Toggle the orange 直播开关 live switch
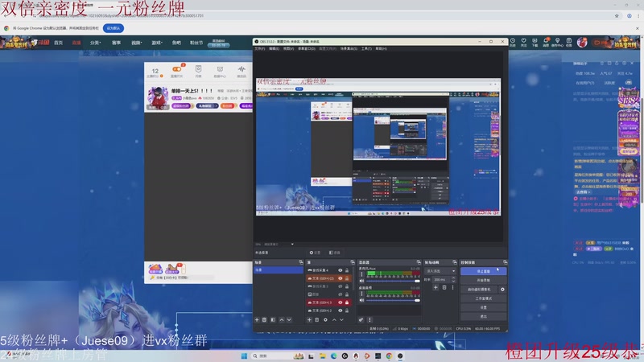Viewport: 644px width, 362px height. click(177, 69)
